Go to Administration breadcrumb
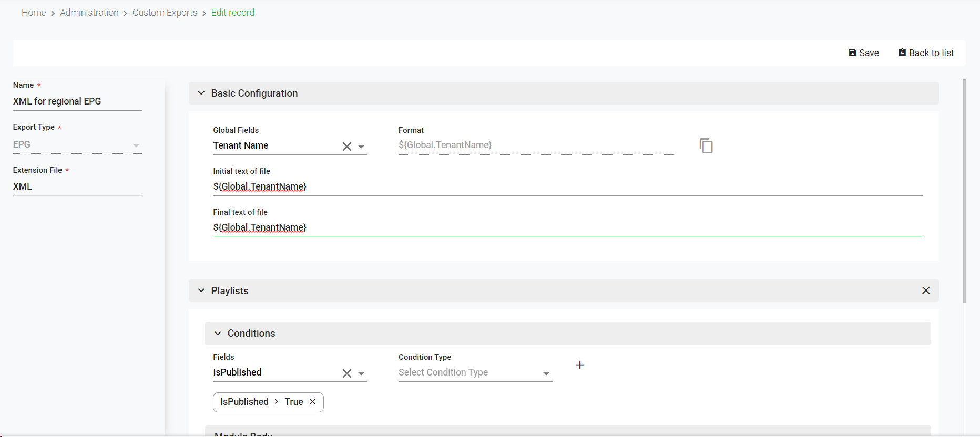Screen dimensions: 980x437 [x=89, y=13]
